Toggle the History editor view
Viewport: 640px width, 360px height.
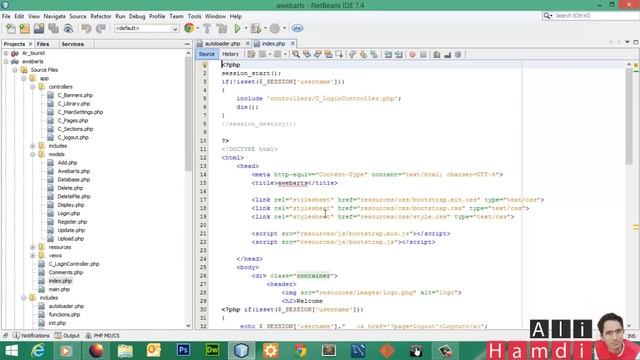[230, 54]
